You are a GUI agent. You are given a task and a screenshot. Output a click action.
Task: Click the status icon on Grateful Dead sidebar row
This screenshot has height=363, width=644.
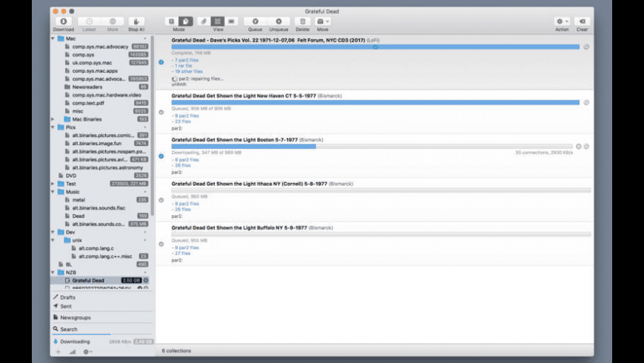click(146, 280)
